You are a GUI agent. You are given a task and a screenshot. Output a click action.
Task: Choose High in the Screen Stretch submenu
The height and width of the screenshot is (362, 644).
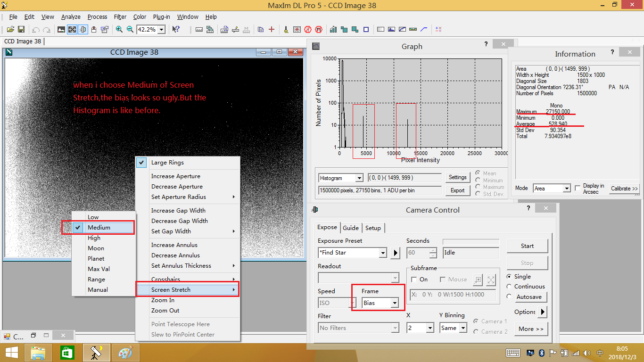(94, 238)
